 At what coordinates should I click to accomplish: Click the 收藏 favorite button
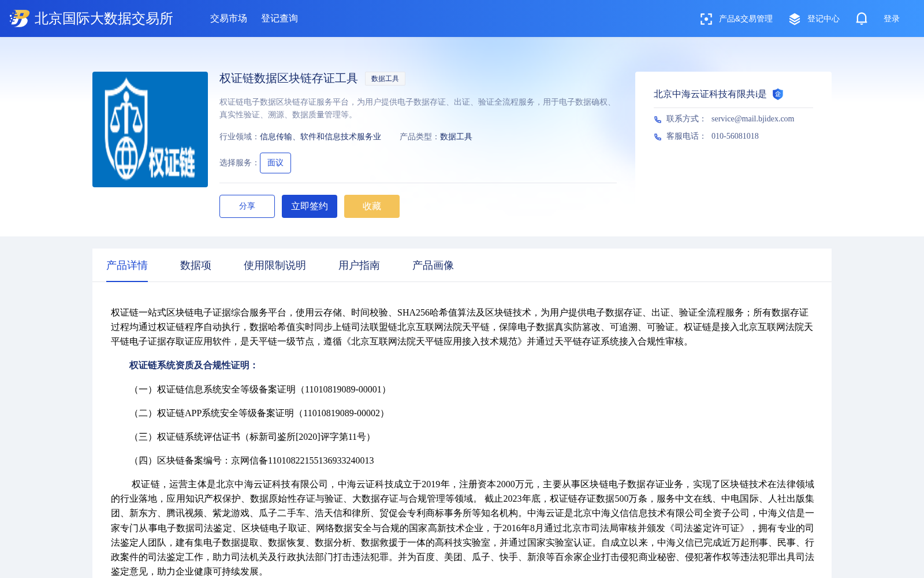click(372, 206)
